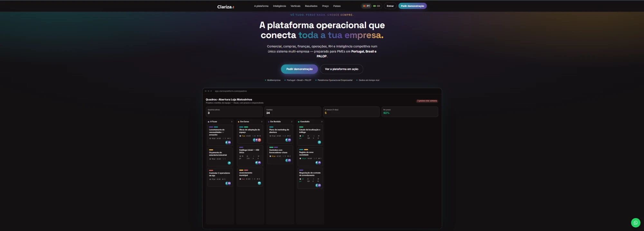The width and height of the screenshot is (644, 231).
Task: Open the Negociação do contrato de arrendamento card
Action: (310, 178)
